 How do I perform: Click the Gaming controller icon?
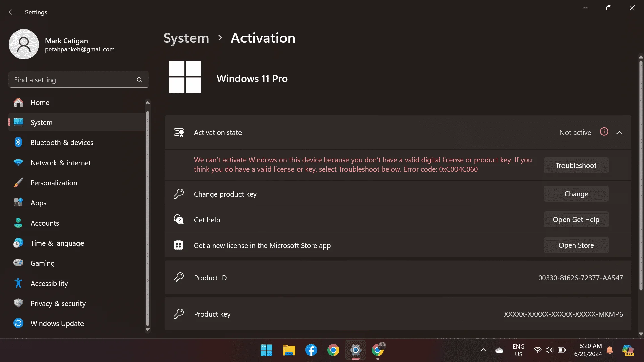[x=18, y=263]
